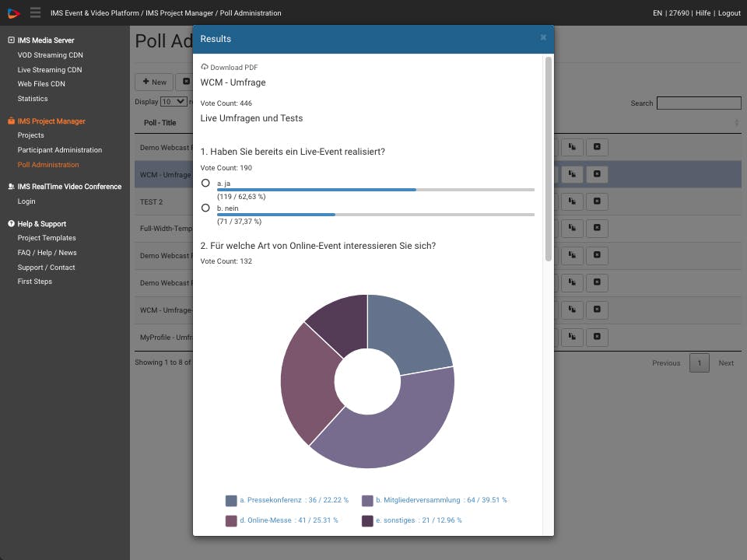Toggle legend swatch for a. Pressekonferenz
The width and height of the screenshot is (747, 560).
coord(231,500)
